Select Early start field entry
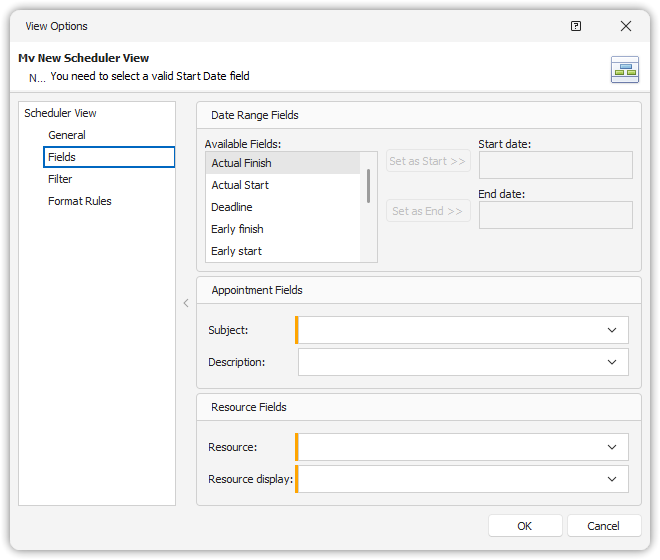The height and width of the screenshot is (560, 660). coord(236,251)
